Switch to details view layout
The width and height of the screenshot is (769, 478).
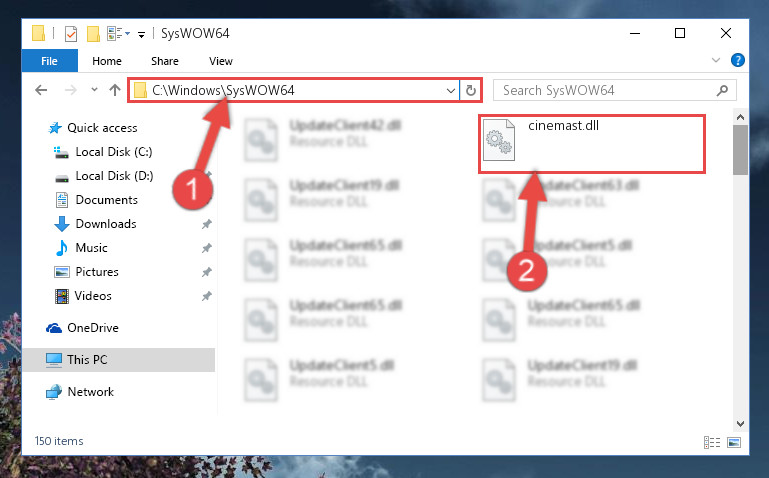coord(712,442)
